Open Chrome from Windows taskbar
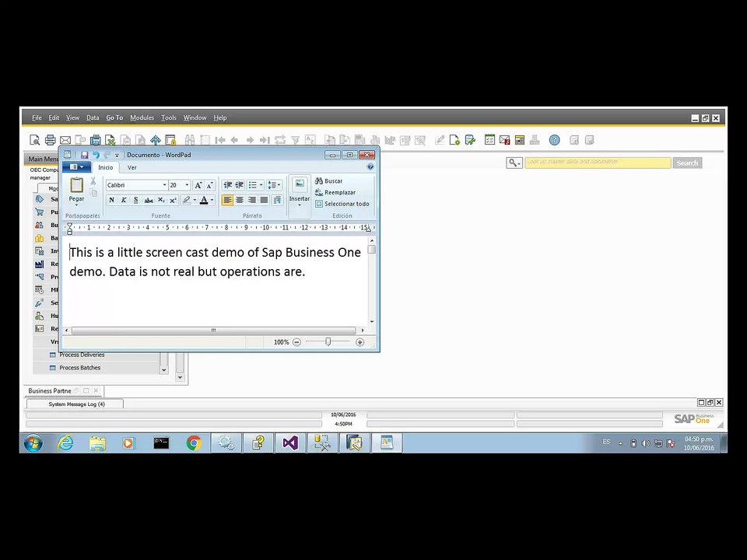 [194, 443]
